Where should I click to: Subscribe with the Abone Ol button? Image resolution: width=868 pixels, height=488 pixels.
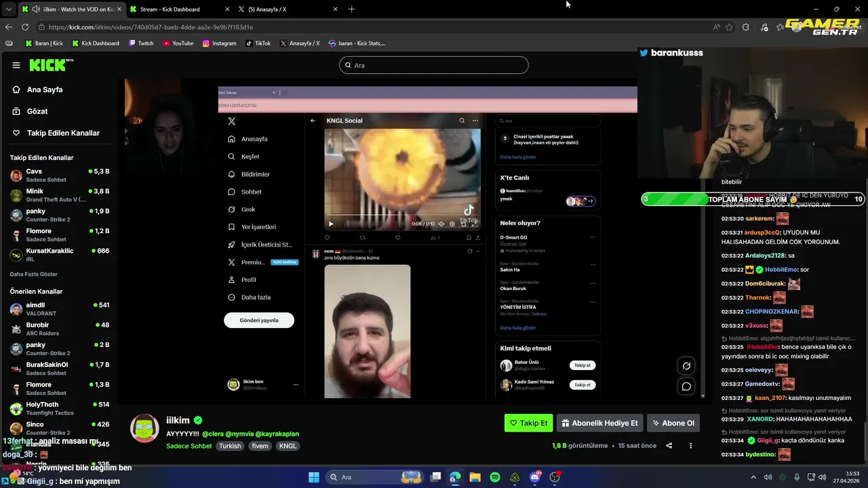pos(673,423)
